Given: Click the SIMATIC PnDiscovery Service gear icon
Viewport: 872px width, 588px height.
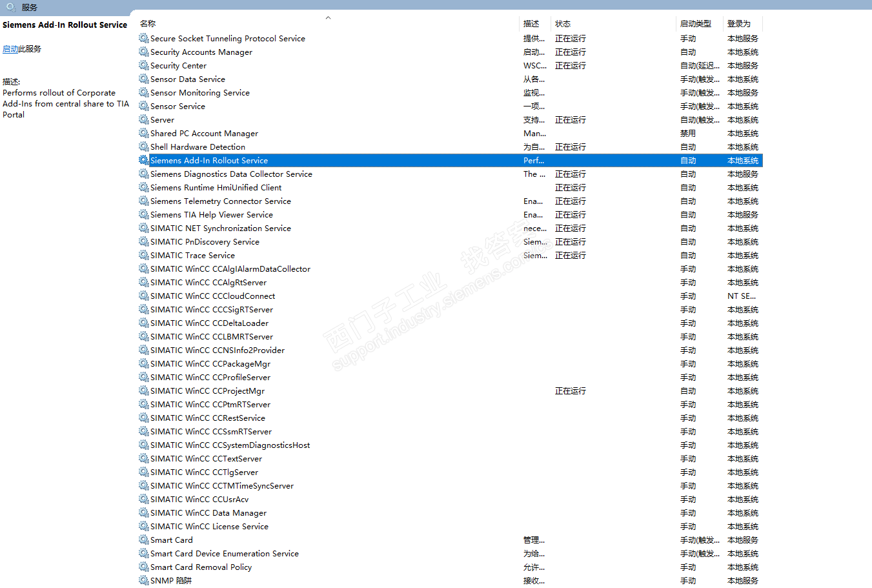Looking at the screenshot, I should pos(143,242).
